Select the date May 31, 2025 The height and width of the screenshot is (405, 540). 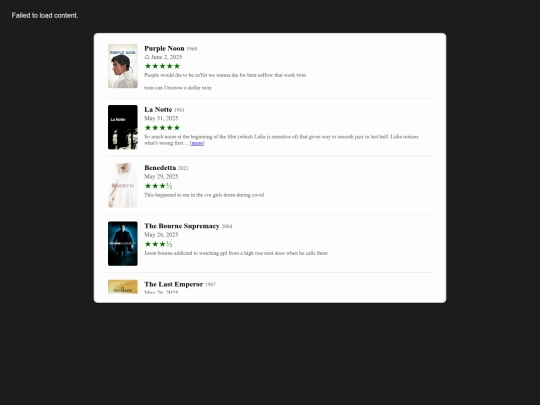(161, 118)
